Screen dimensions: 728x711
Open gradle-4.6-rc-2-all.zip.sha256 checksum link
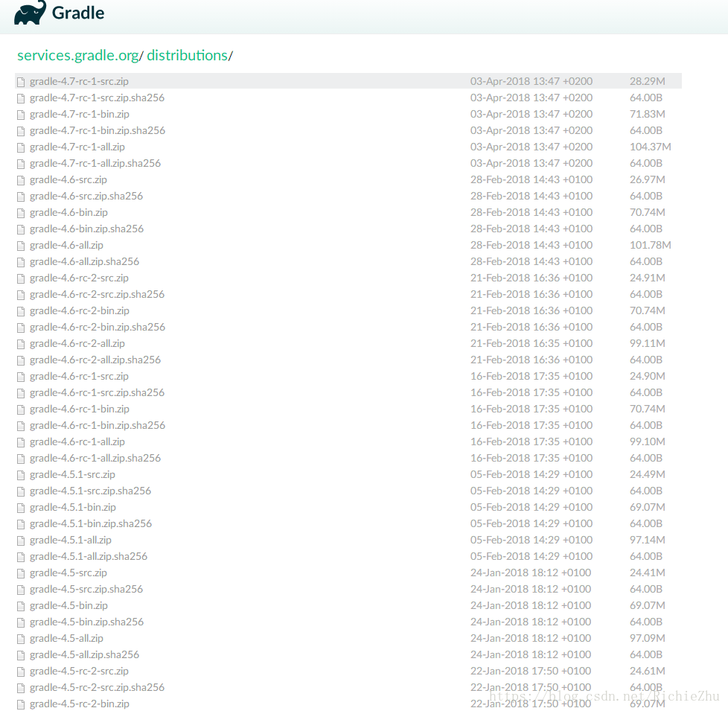pos(95,360)
